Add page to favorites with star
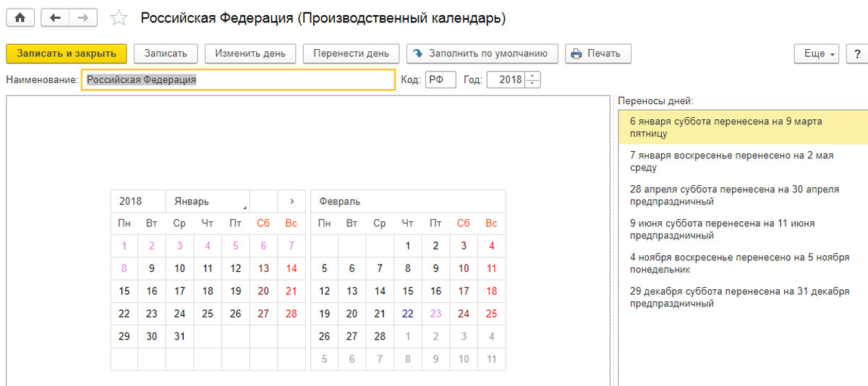Viewport: 868px width, 386px height. (118, 18)
